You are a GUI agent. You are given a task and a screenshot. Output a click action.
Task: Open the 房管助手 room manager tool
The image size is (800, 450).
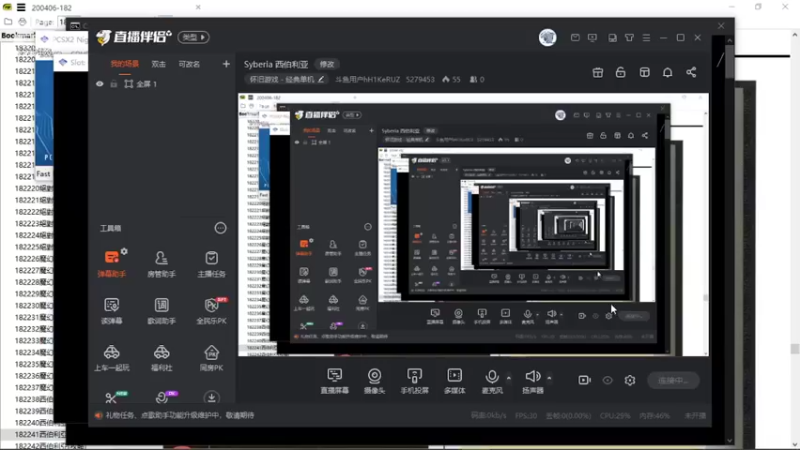click(161, 264)
